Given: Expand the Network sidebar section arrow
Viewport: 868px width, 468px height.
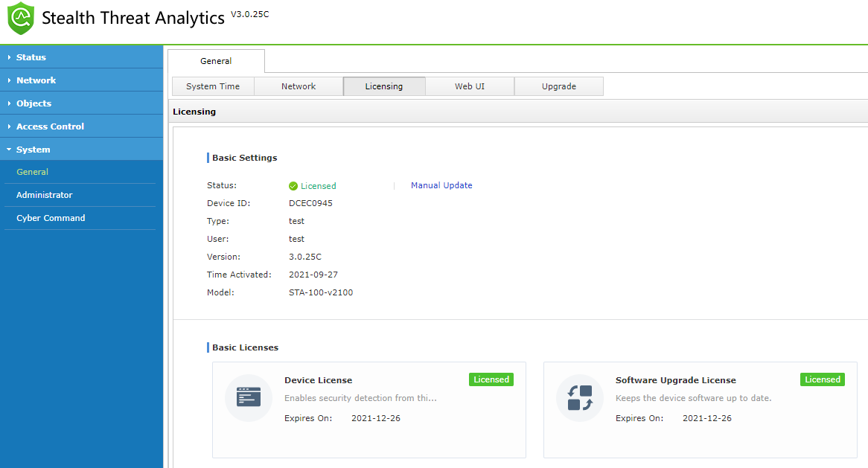Looking at the screenshot, I should coord(9,80).
